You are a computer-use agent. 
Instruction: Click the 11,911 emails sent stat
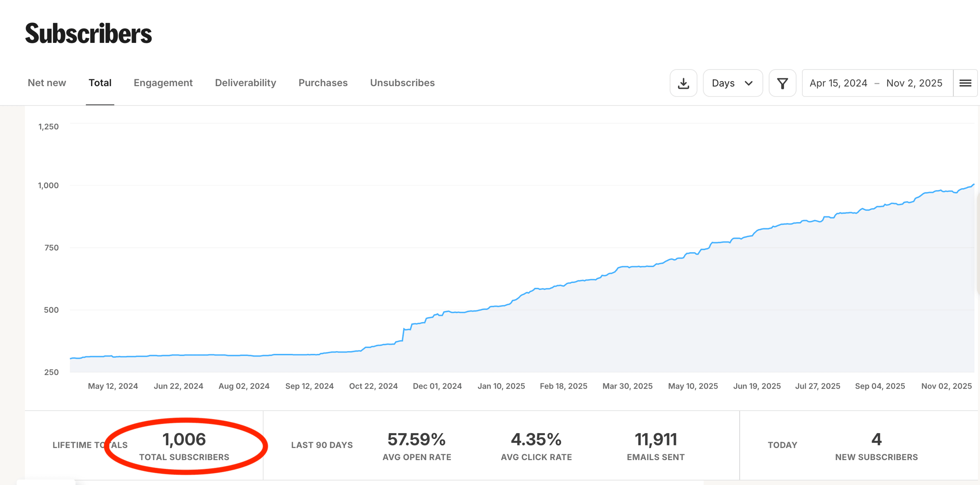click(656, 440)
